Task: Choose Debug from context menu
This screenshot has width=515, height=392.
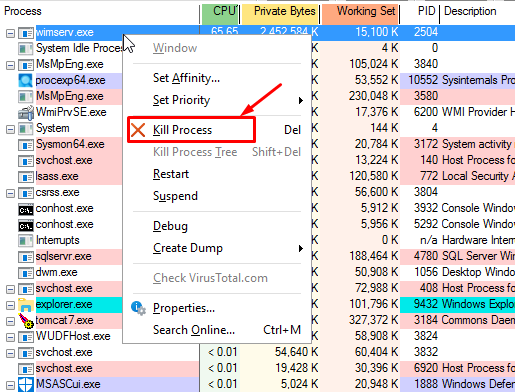Action: pyautogui.click(x=217, y=226)
